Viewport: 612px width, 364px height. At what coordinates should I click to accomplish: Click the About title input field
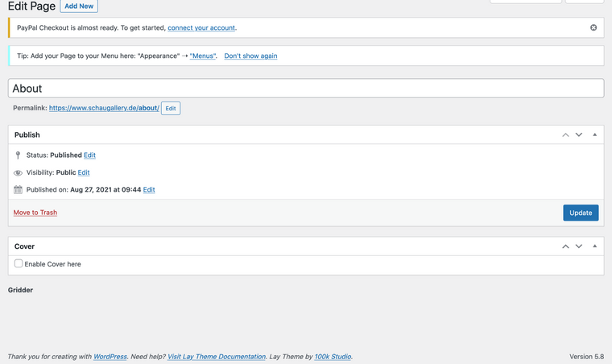[305, 89]
